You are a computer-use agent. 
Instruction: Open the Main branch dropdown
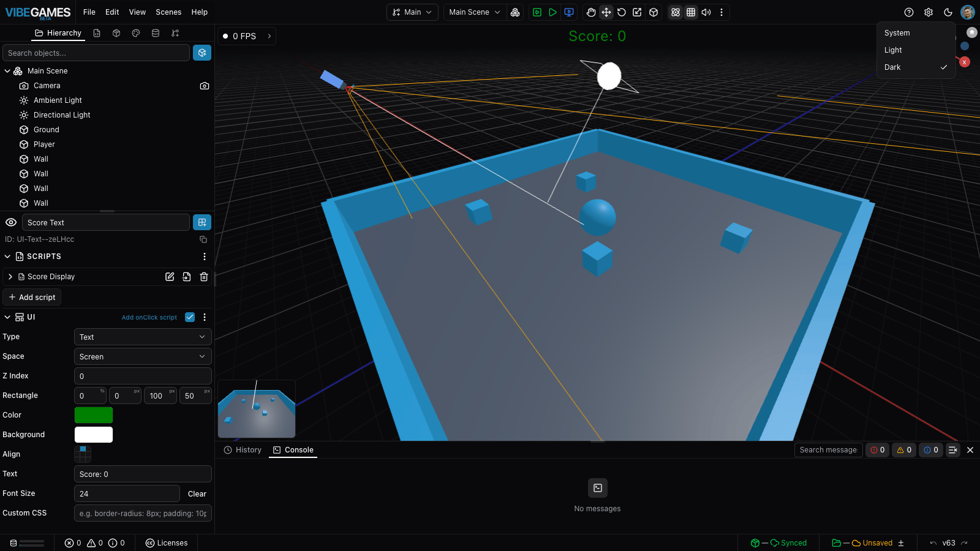click(412, 12)
